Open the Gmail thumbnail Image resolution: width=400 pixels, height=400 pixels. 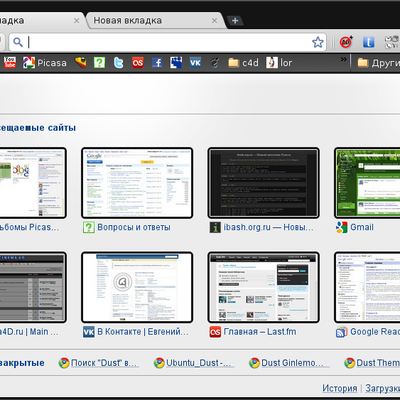[x=367, y=183]
